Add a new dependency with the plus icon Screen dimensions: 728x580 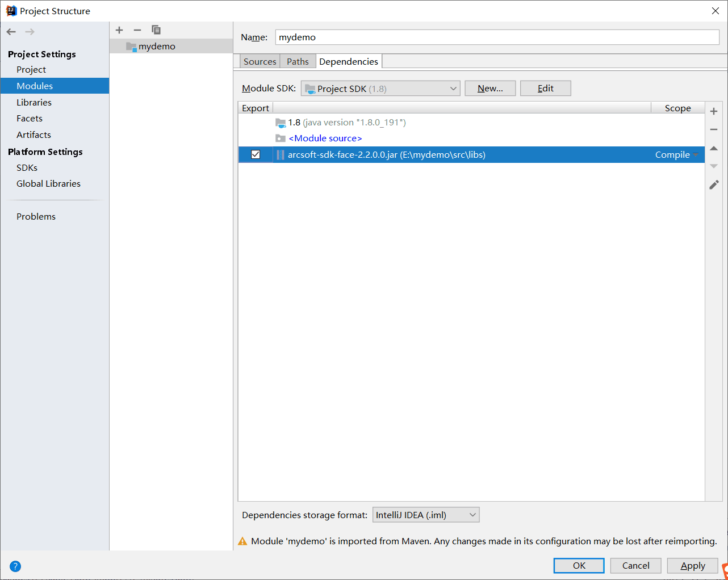714,111
